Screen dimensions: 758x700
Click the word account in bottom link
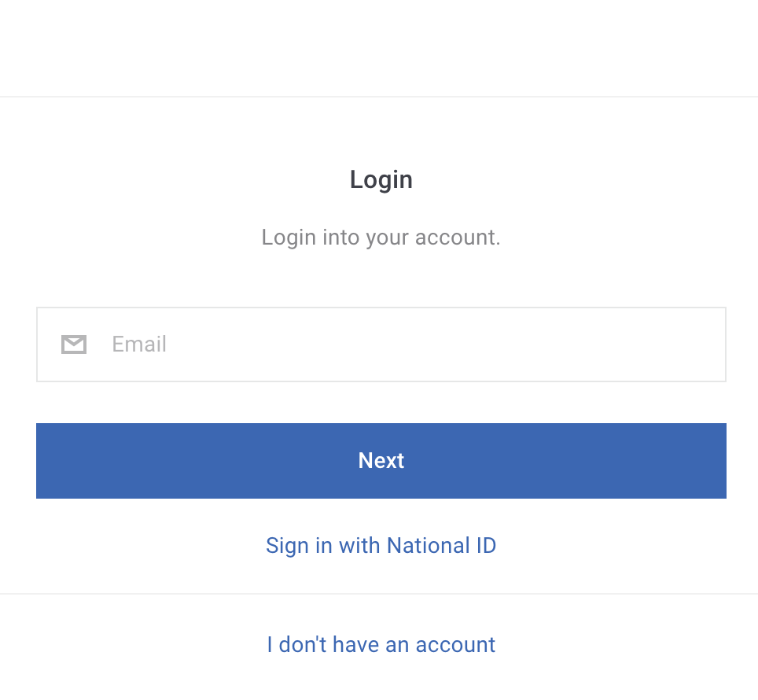pos(455,645)
